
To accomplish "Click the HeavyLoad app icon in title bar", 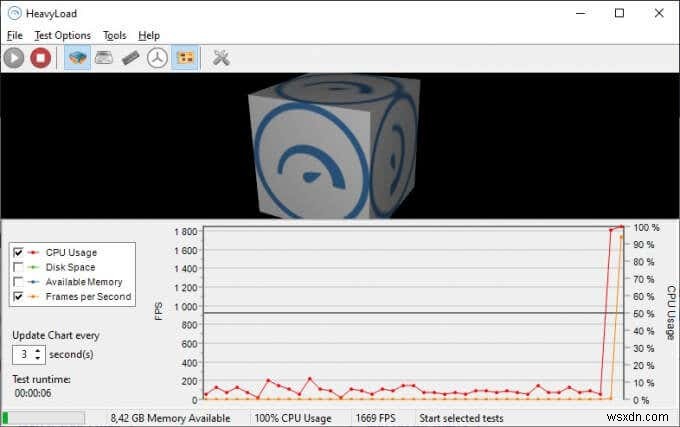I will pos(14,13).
